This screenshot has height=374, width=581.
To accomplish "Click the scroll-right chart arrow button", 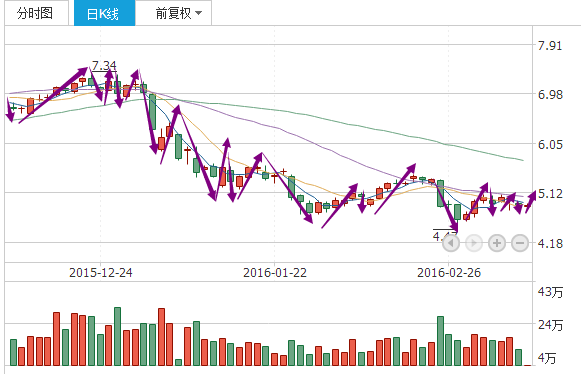I will coord(474,243).
